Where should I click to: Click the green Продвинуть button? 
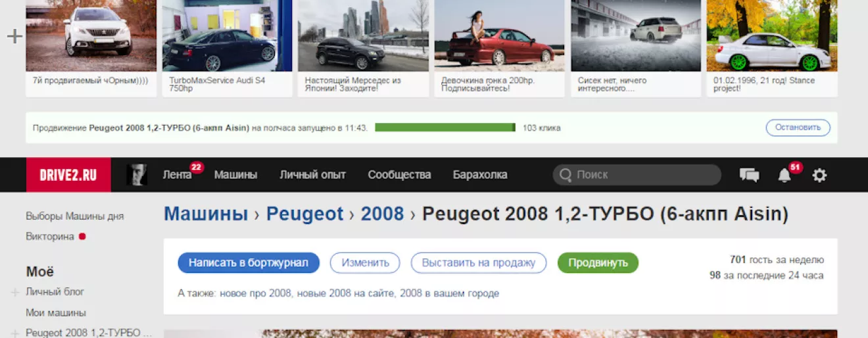pos(598,263)
